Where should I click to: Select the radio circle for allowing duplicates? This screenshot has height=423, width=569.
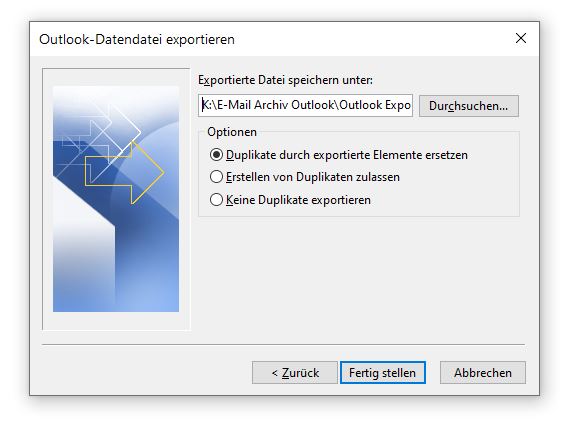tap(216, 177)
